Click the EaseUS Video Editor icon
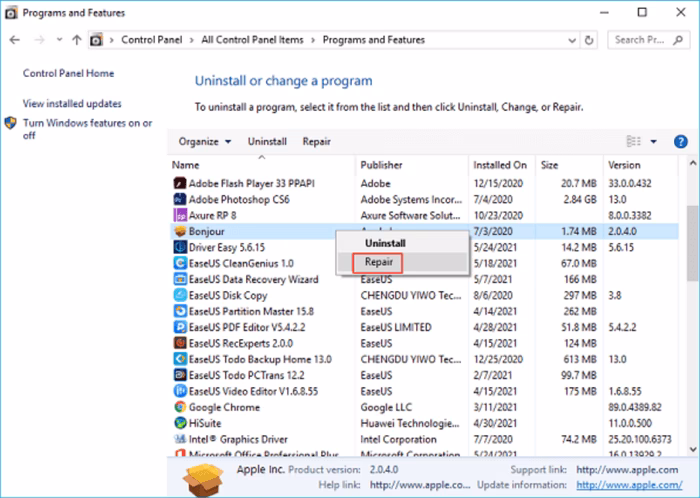Image resolution: width=700 pixels, height=498 pixels. tap(180, 391)
